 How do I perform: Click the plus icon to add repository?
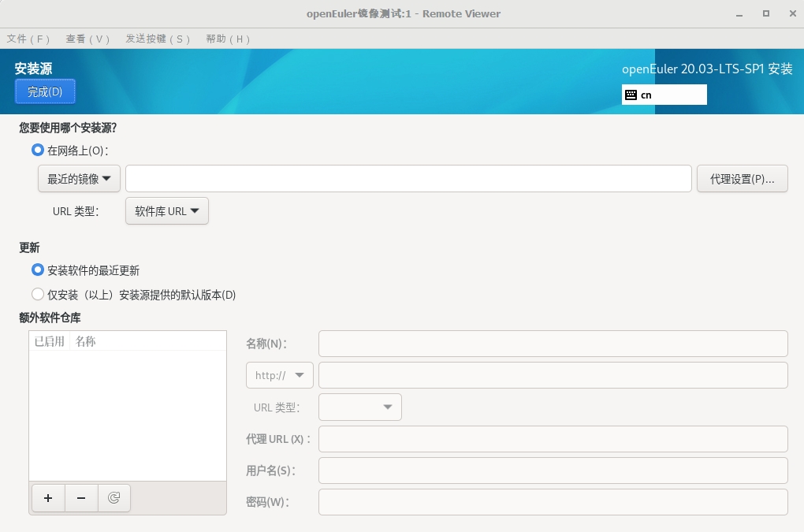coord(48,498)
